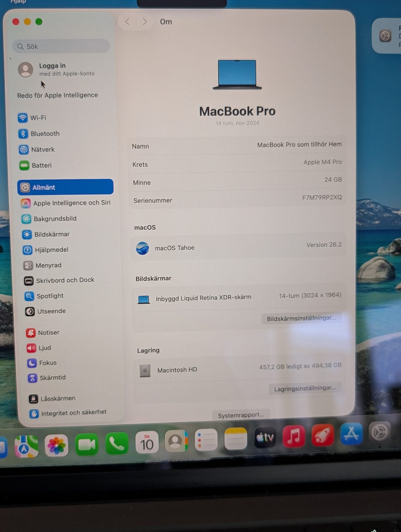Click serial number F7M79RP2XQ

click(322, 197)
